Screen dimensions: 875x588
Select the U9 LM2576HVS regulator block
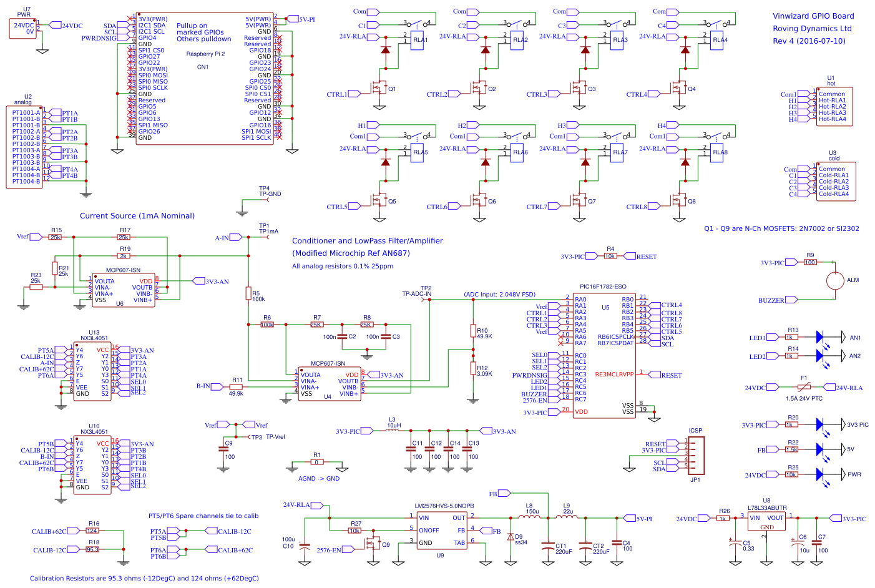[442, 530]
